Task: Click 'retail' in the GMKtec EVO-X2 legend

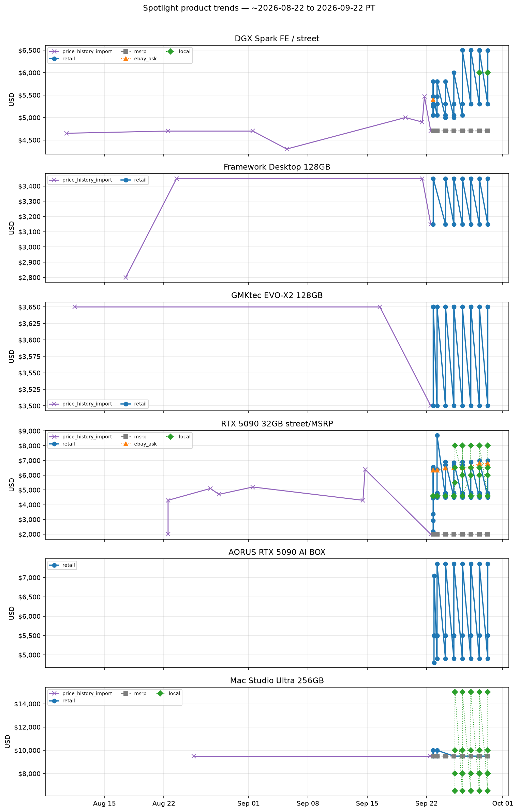Action: click(x=140, y=404)
